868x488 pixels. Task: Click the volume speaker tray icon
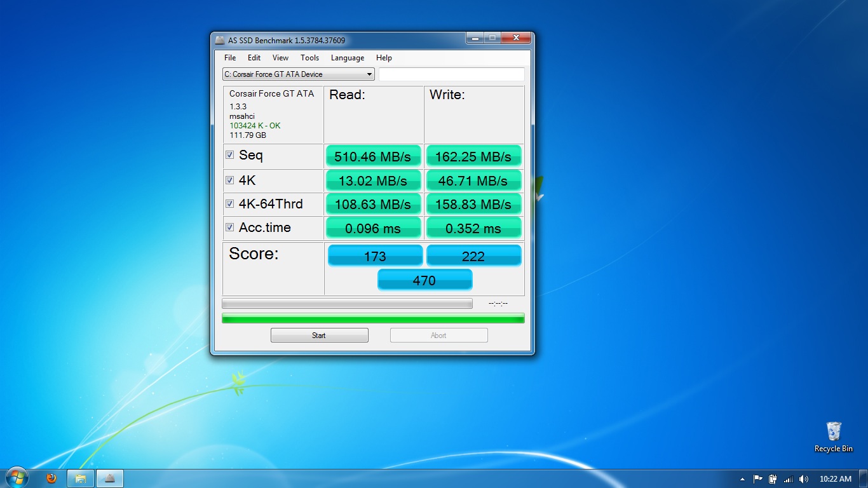(x=804, y=479)
